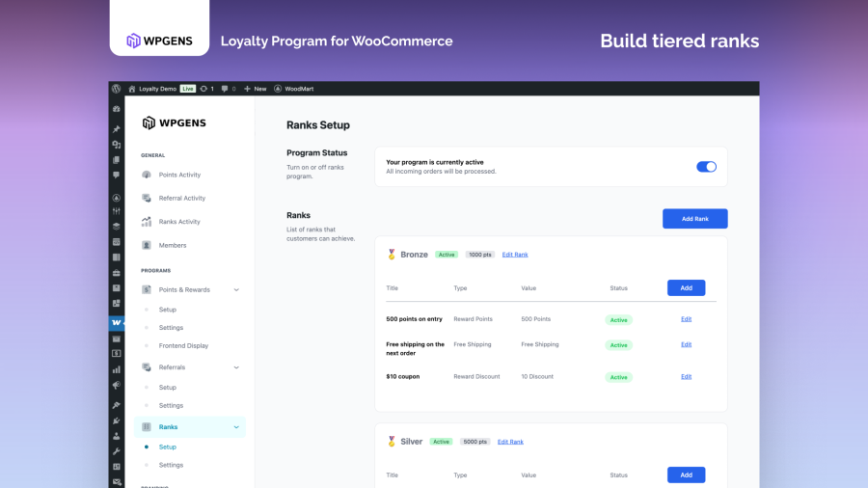868x488 pixels.
Task: Edit the Free shipping on next order reward
Action: [x=686, y=344]
